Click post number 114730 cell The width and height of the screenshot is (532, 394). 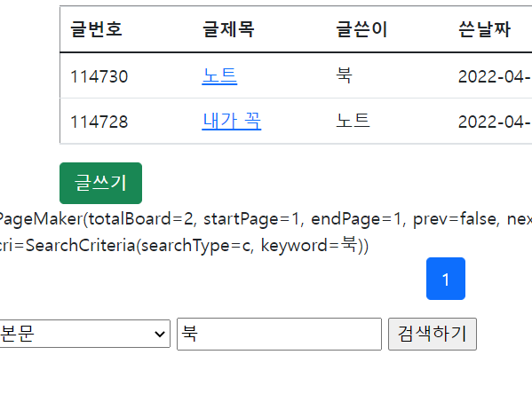pyautogui.click(x=99, y=76)
